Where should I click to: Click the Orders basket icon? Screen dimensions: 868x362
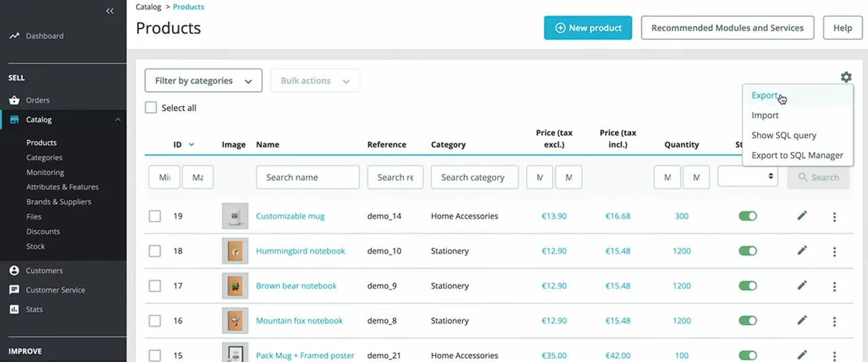pos(14,100)
